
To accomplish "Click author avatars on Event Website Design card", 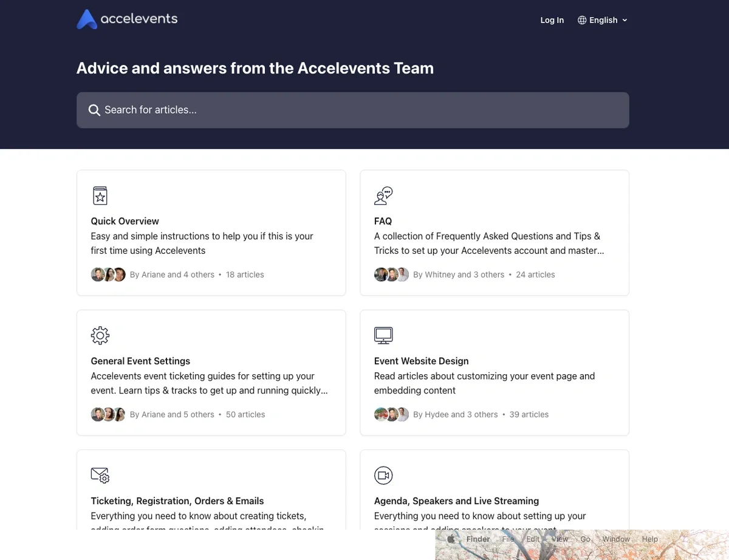I will click(391, 414).
